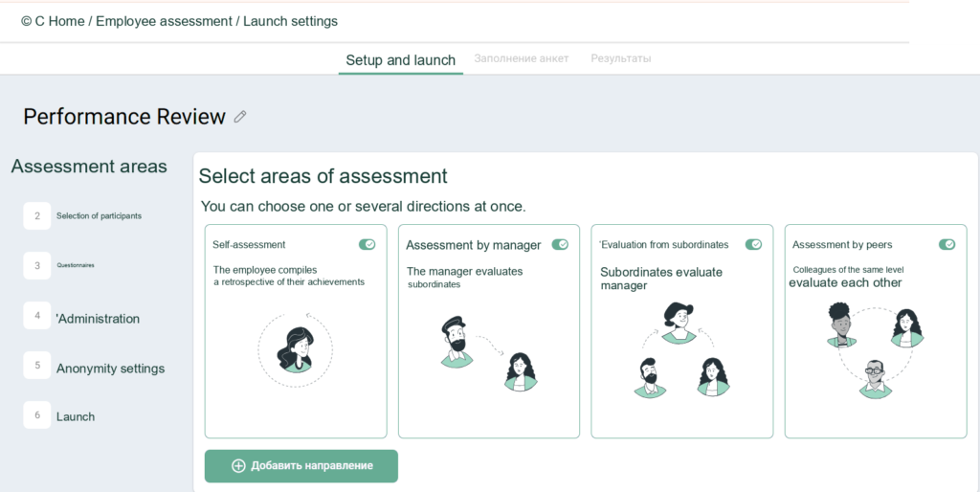
Task: Click the Assessment by peers illustration
Action: click(875, 350)
